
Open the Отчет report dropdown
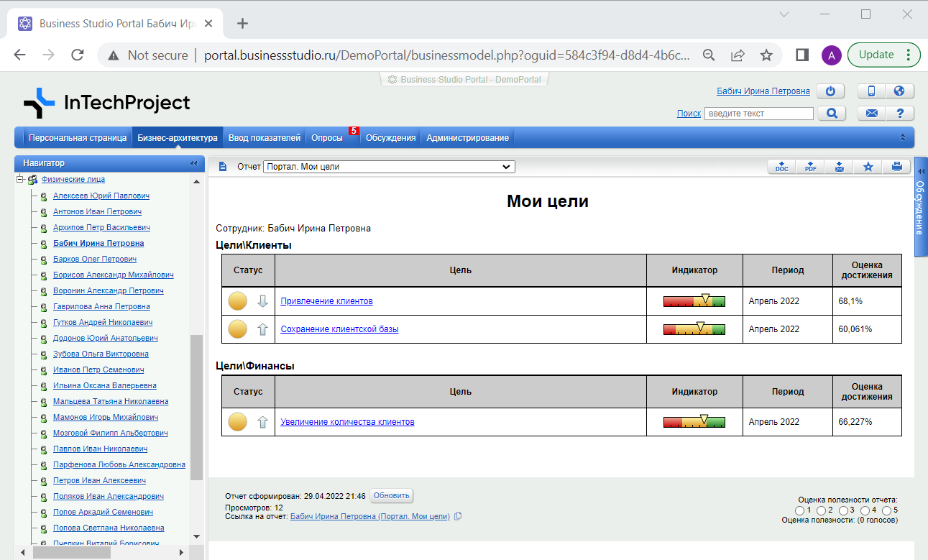(x=389, y=167)
